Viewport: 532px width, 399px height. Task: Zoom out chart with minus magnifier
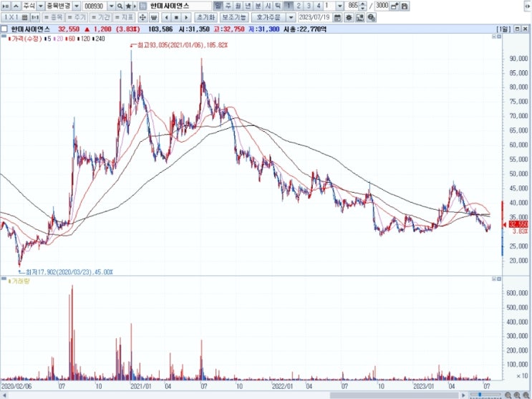tap(508, 395)
